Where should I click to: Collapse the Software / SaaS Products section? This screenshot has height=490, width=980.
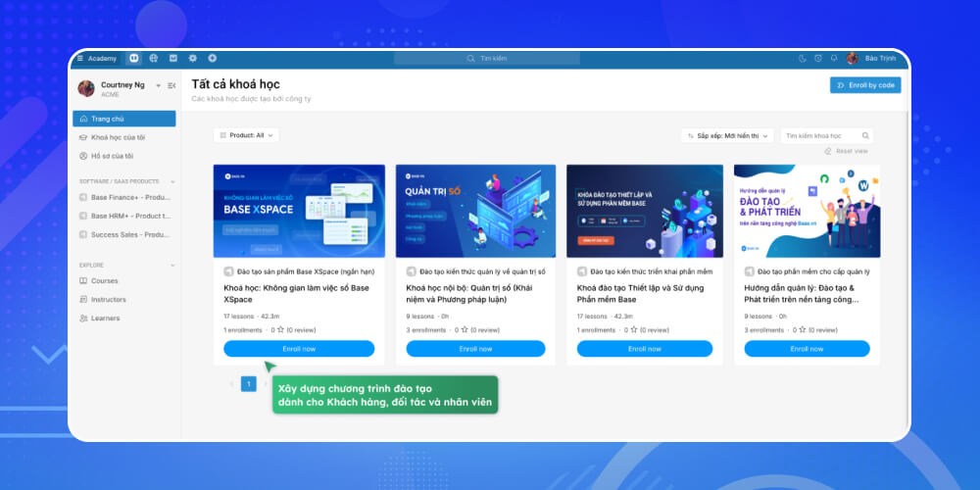173,181
